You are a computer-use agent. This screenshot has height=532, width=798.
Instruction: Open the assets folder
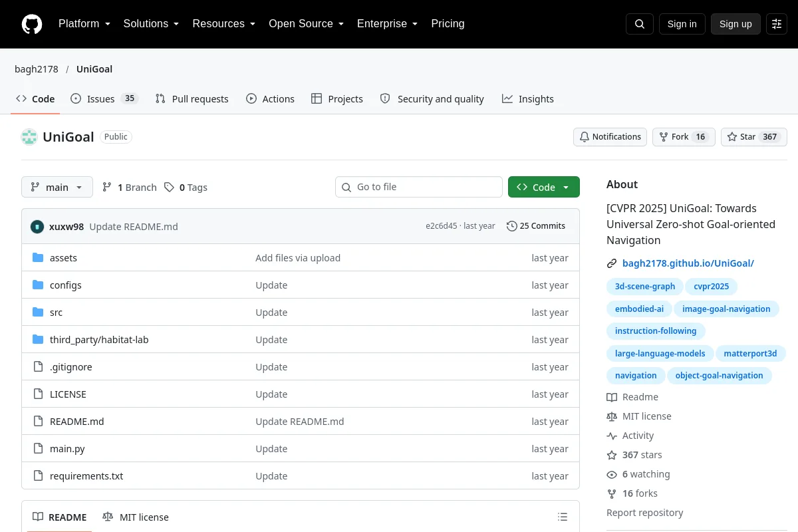point(63,258)
